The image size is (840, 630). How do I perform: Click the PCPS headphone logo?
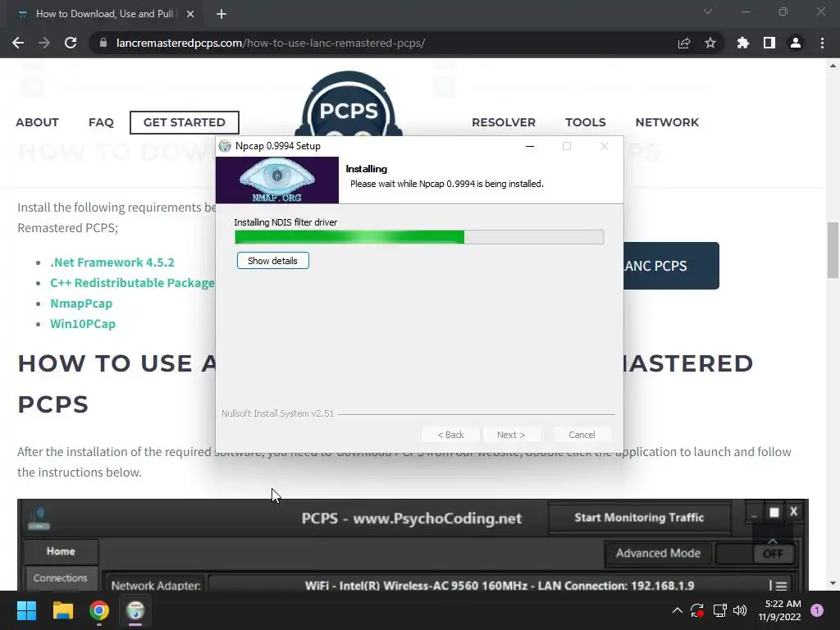point(349,104)
